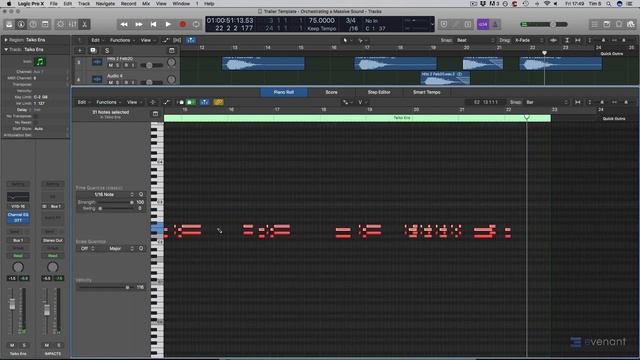The width and height of the screenshot is (640, 360).
Task: Toggle Show Automation button in tracks area
Action: click(x=165, y=40)
